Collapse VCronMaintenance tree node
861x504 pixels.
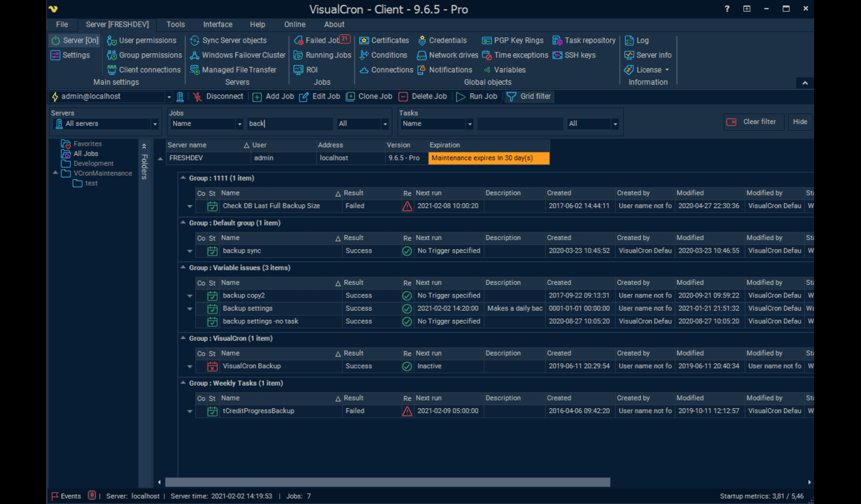point(56,173)
